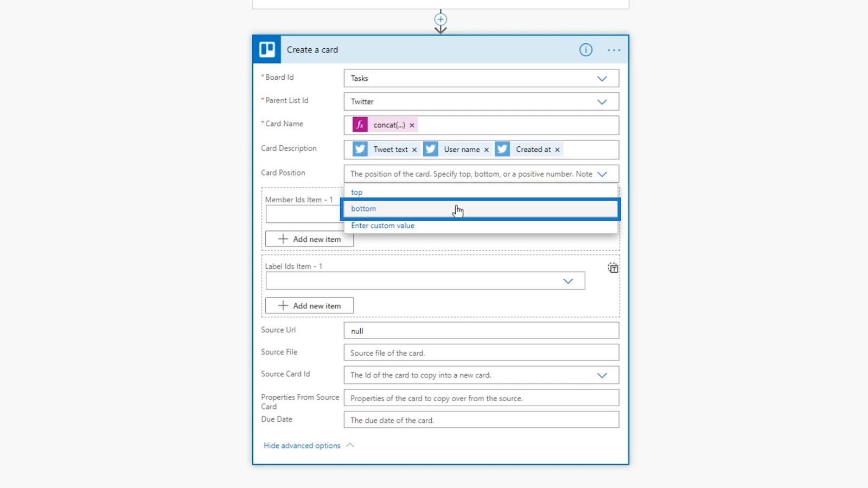Remove the Tweet text token
Screen dimensions: 868x488
pos(414,150)
